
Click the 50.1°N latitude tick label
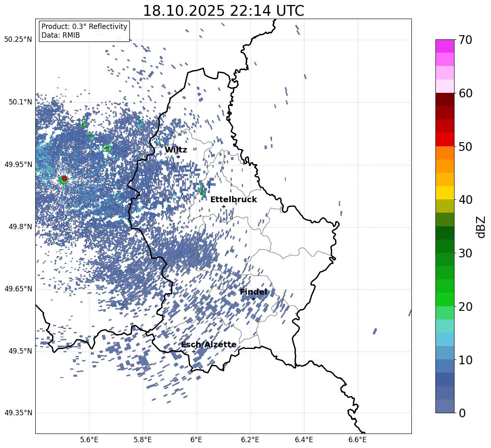[20, 102]
